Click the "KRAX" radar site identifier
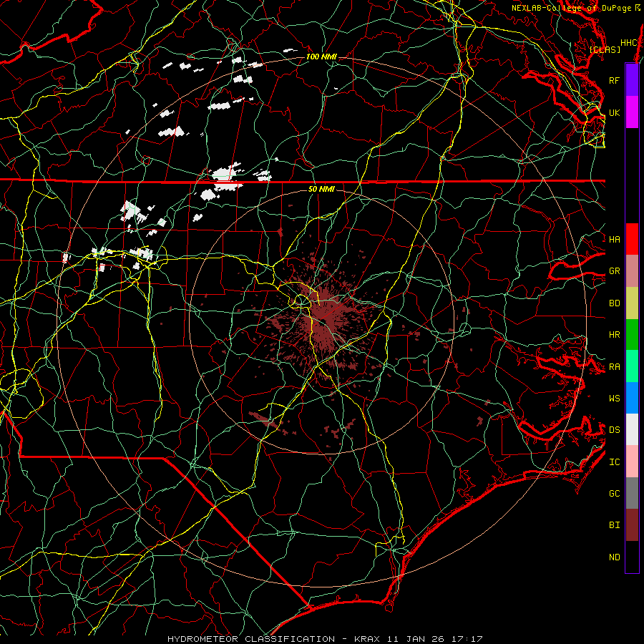Screen dimensions: 644x644 367,639
